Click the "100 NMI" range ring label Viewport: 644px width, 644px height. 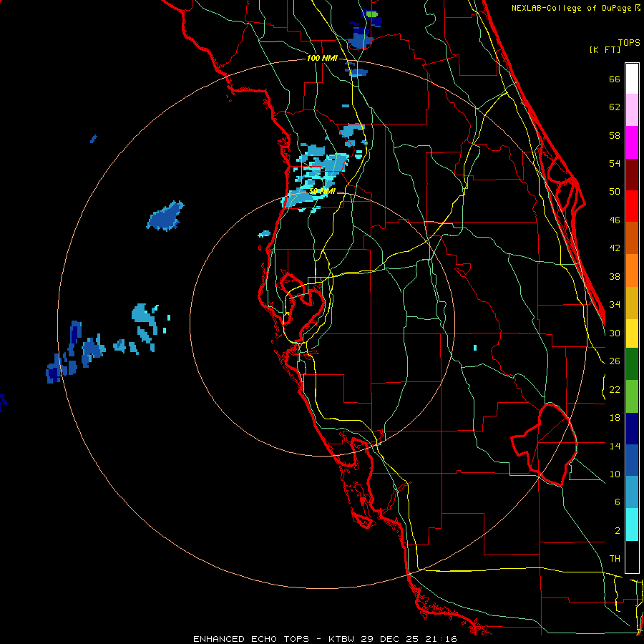[323, 59]
